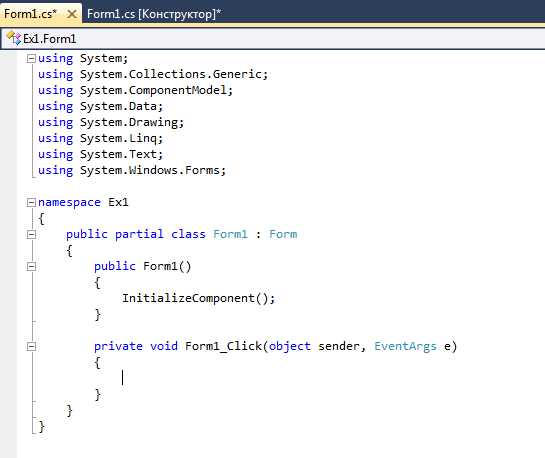
Task: Collapse the Form1_Click method
Action: [31, 346]
